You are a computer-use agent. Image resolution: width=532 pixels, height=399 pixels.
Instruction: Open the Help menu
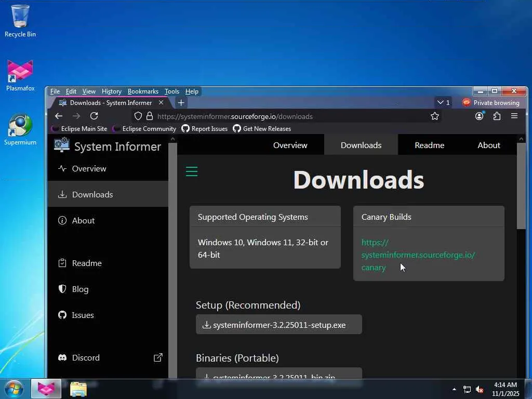pos(192,91)
